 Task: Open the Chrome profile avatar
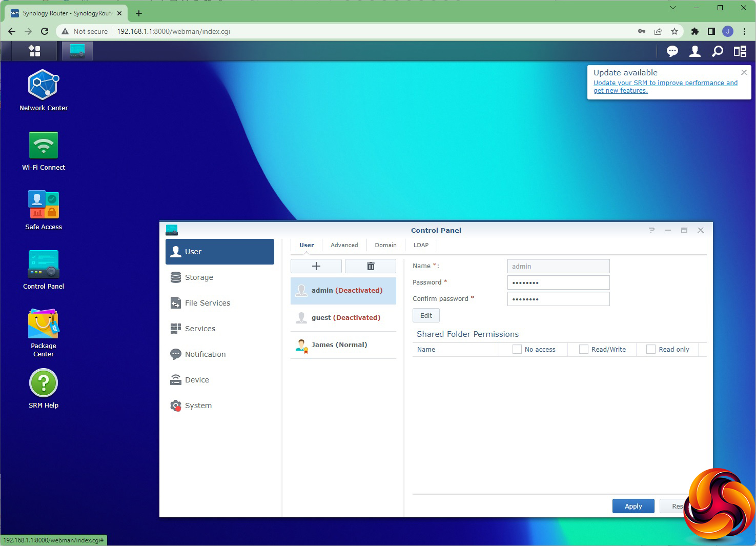pyautogui.click(x=728, y=31)
